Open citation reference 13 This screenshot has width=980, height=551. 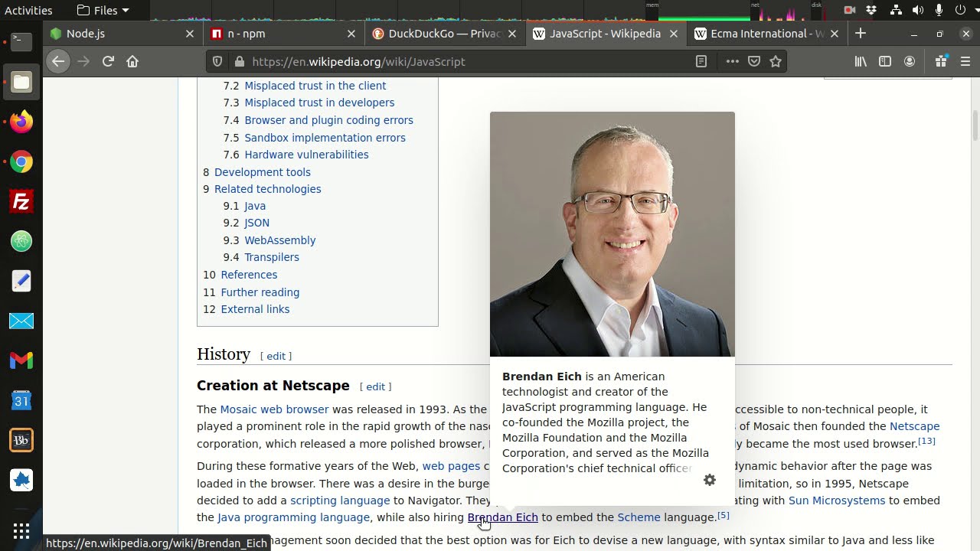(x=926, y=441)
